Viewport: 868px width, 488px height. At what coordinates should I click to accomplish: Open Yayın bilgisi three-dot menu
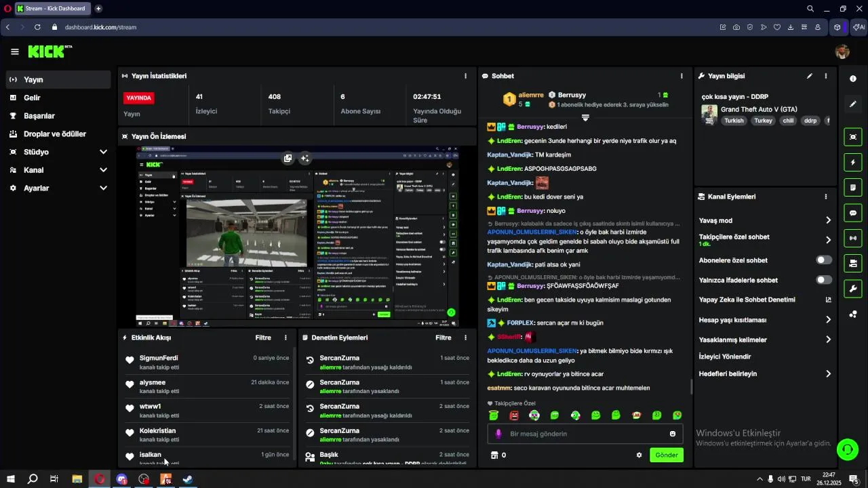826,76
